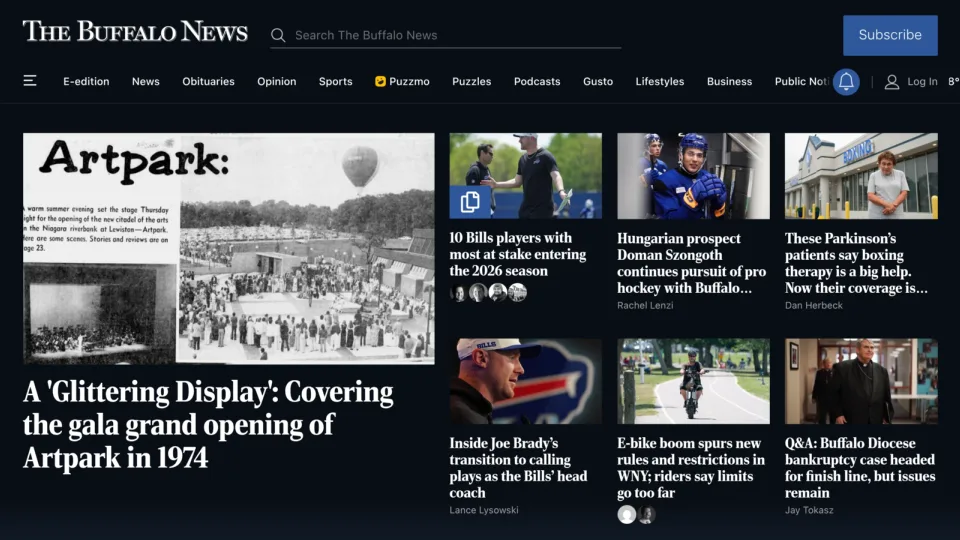Open E-bike boom headline
Screen dimensions: 960x540
point(691,468)
